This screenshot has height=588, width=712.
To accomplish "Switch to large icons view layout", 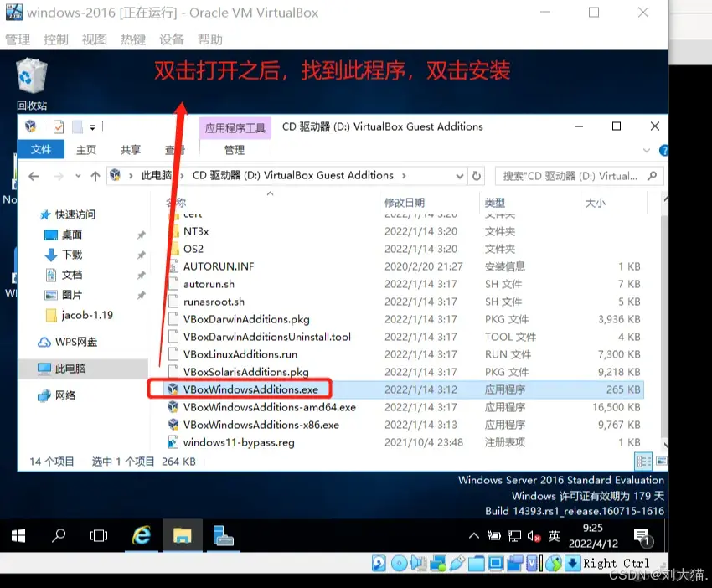I will [x=661, y=462].
